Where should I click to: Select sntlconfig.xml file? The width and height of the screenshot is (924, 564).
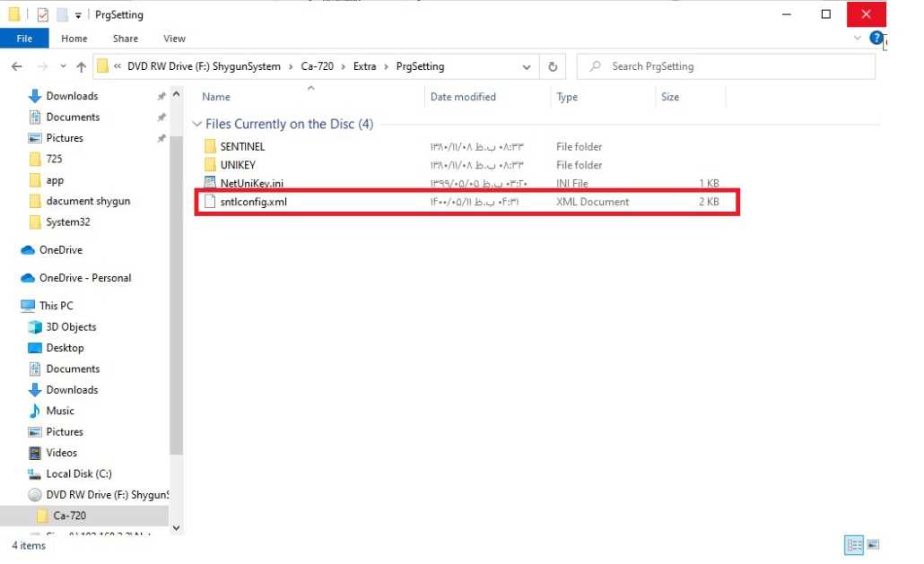coord(253,202)
